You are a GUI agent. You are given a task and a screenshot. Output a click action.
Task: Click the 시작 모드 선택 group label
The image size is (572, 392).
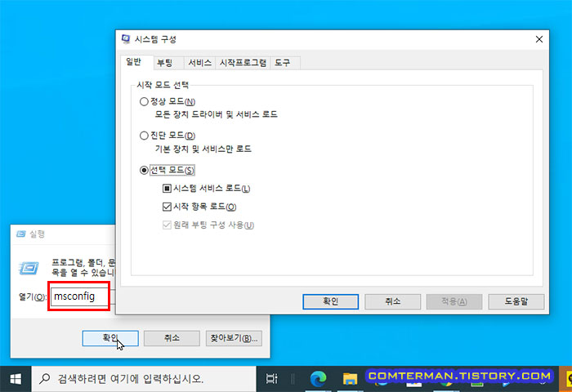(x=163, y=85)
